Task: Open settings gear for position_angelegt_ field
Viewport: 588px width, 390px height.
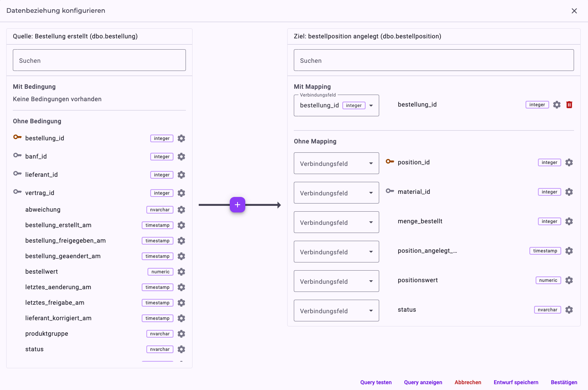Action: 569,251
